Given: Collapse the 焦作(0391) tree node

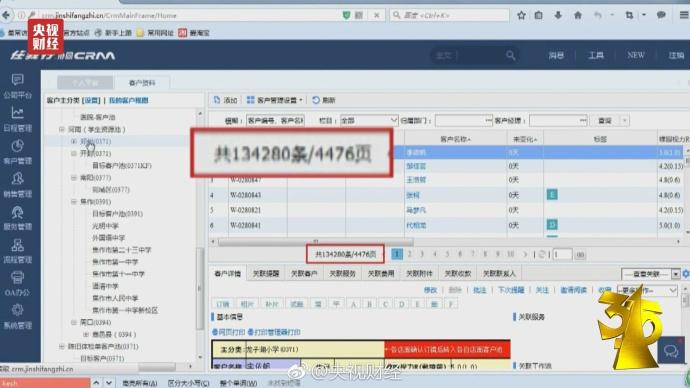Looking at the screenshot, I should (x=74, y=201).
